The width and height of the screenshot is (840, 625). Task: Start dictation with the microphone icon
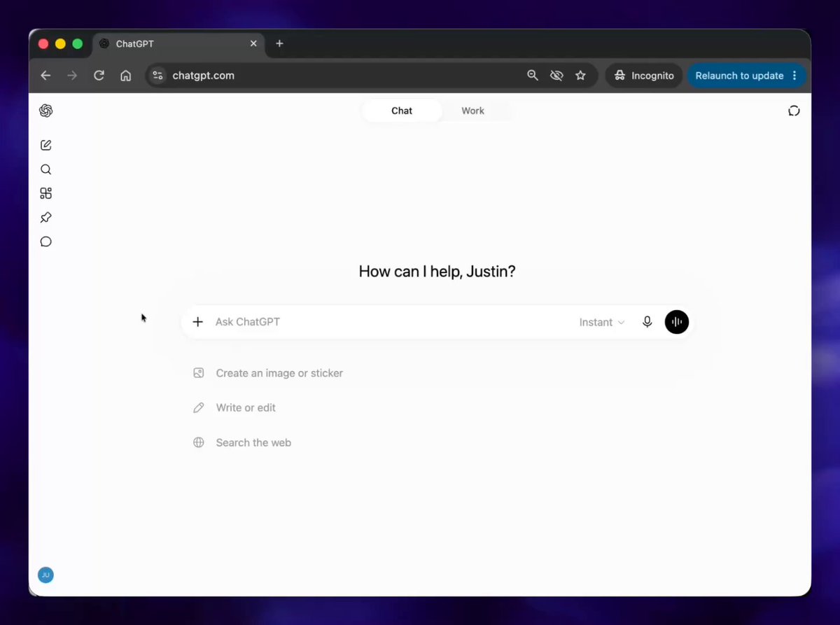pos(647,322)
